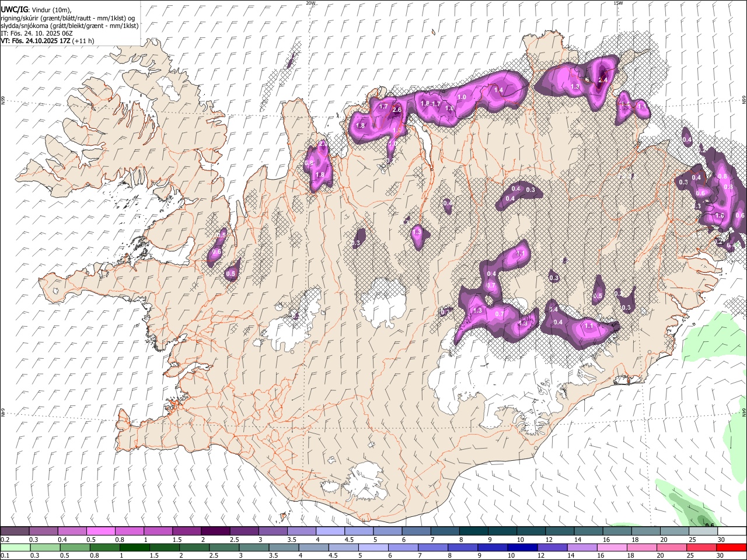Pick the pale green 0.1–0.3 swatch in the rain scale

click(15, 548)
